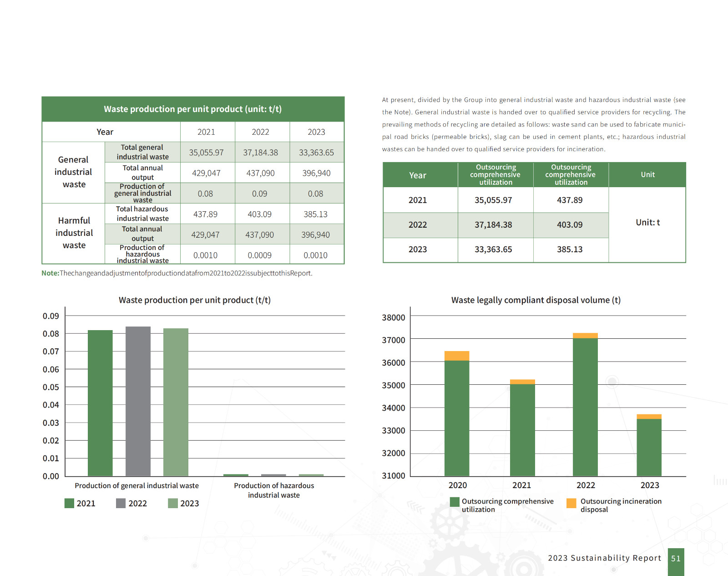This screenshot has width=728, height=576.
Task: Click the 2022 gray legend swatch
Action: pyautogui.click(x=121, y=503)
